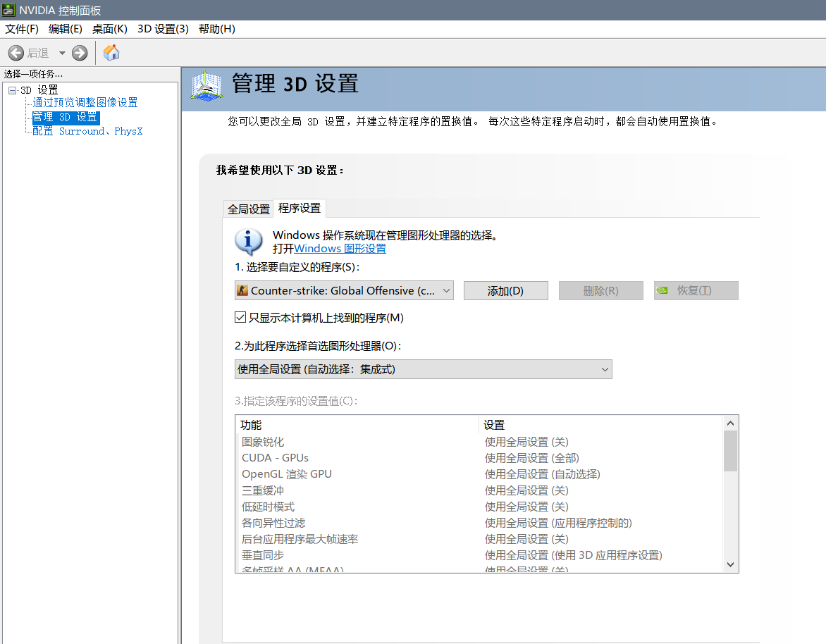This screenshot has width=826, height=644.
Task: Select the 后台应用程序最大帧速率 row
Action: [479, 539]
